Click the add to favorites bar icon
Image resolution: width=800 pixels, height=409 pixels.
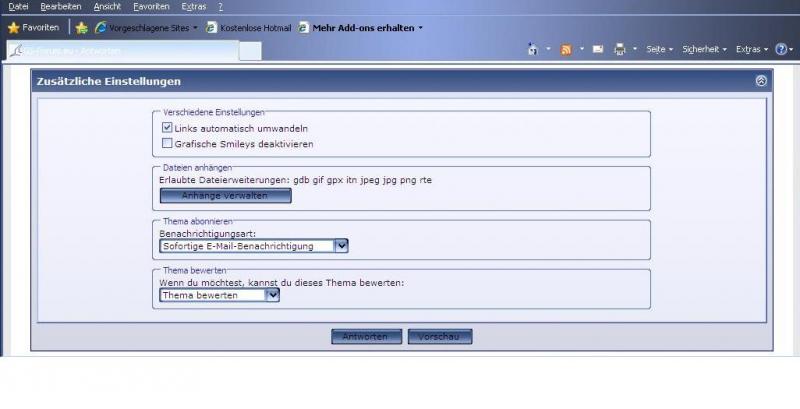coord(82,27)
